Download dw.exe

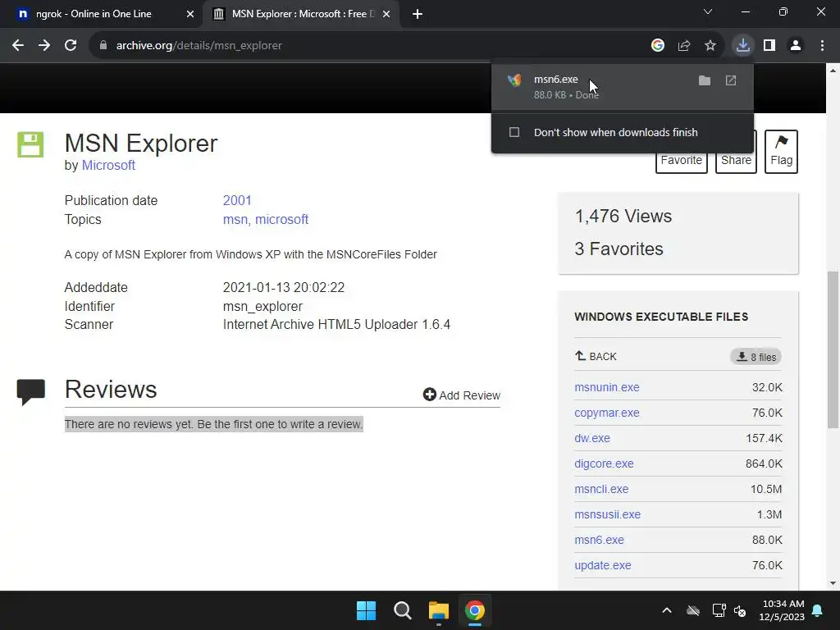(x=592, y=438)
